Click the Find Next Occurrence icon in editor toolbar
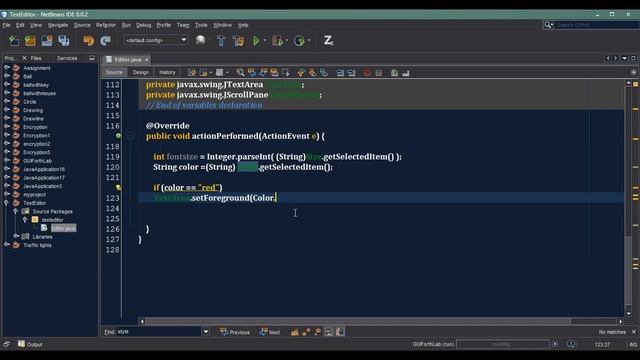 click(263, 73)
